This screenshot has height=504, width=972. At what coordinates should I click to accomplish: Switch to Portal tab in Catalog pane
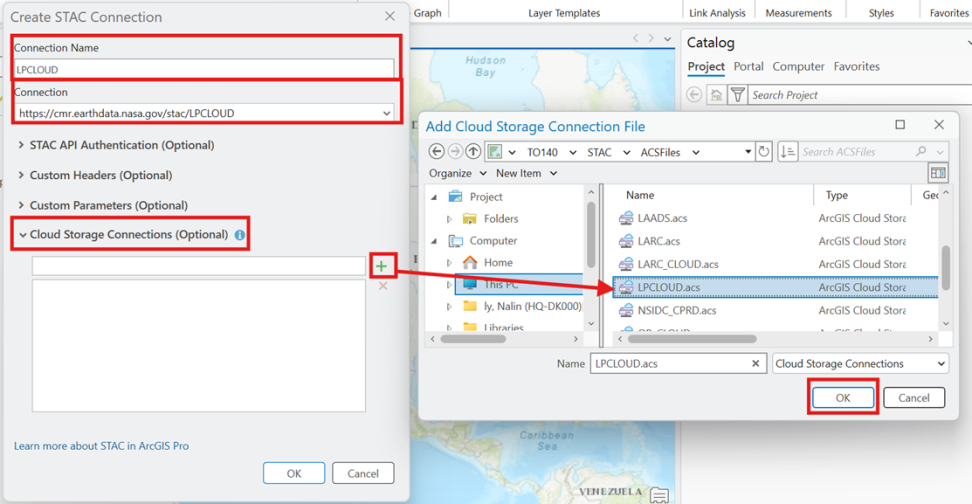click(748, 66)
